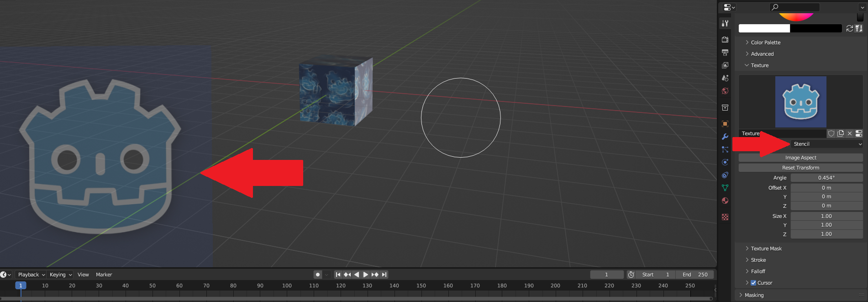Screen dimensions: 868x302
Task: Play the animation in reverse
Action: [356, 275]
